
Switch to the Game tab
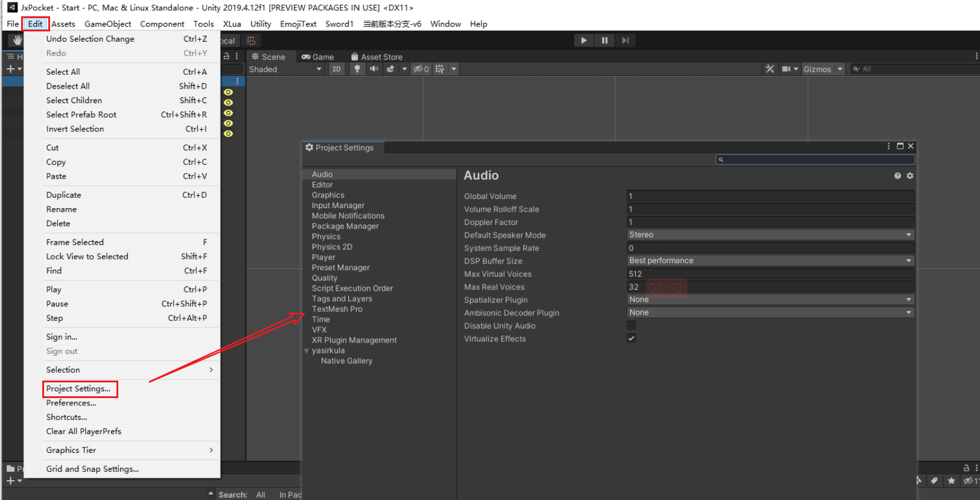pyautogui.click(x=318, y=57)
